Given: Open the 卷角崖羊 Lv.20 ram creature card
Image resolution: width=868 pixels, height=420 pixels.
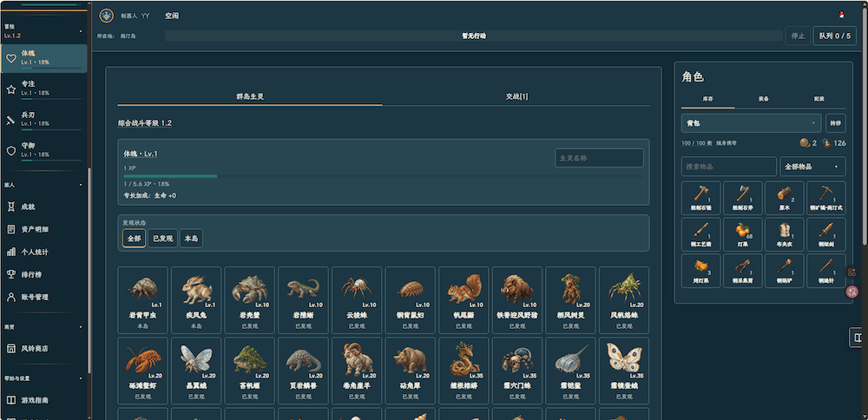Looking at the screenshot, I should (357, 371).
